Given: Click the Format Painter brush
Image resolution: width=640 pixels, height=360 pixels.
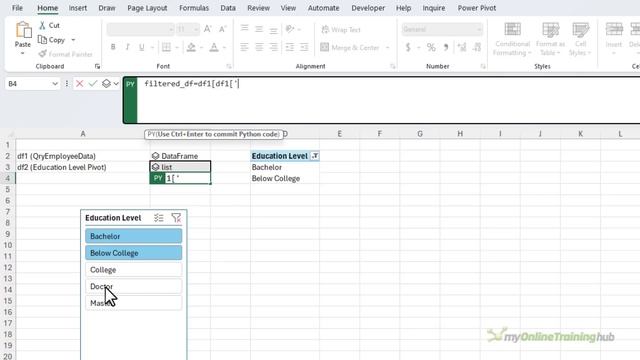Looking at the screenshot, I should tap(42, 54).
